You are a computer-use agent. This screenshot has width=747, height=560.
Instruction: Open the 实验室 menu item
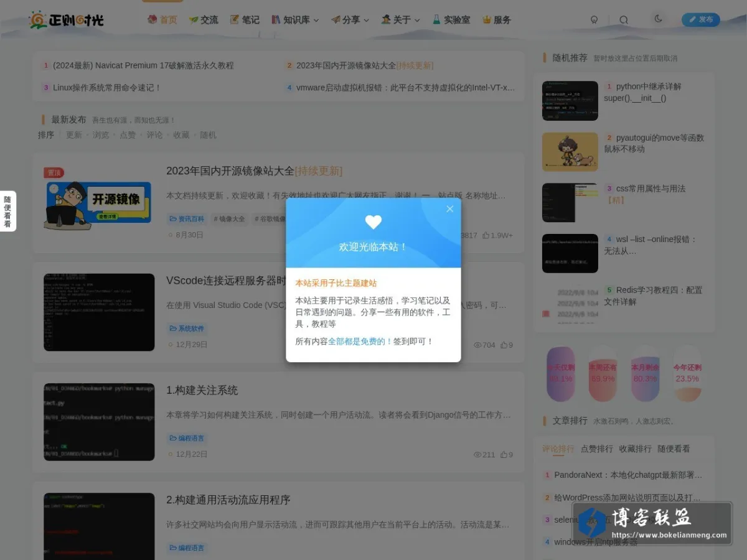(451, 20)
